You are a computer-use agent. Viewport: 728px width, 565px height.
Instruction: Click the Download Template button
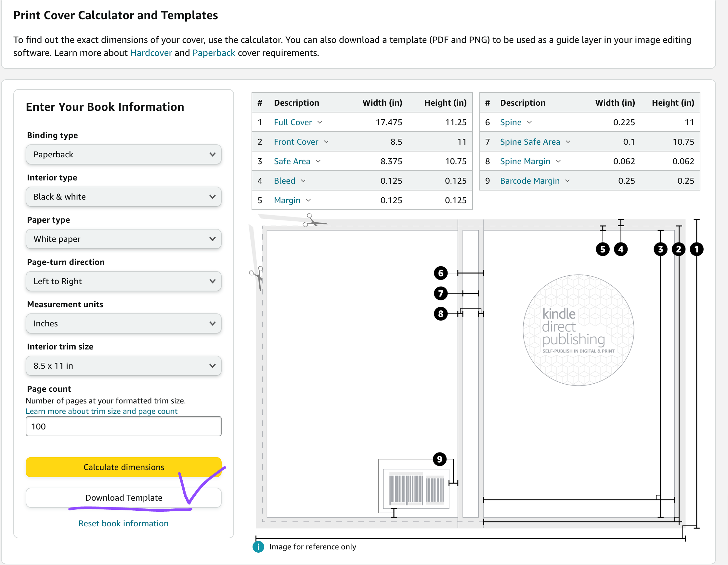click(123, 497)
